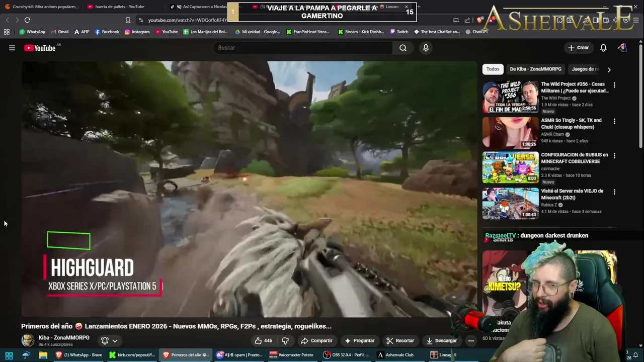This screenshot has width=644, height=362.
Task: Open kick.com popout taskbar window
Action: tap(132, 355)
